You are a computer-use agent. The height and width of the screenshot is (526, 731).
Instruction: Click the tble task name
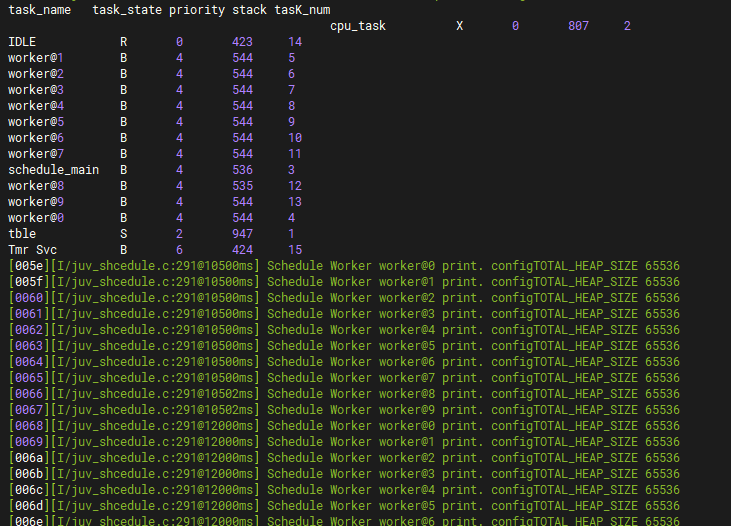point(22,234)
